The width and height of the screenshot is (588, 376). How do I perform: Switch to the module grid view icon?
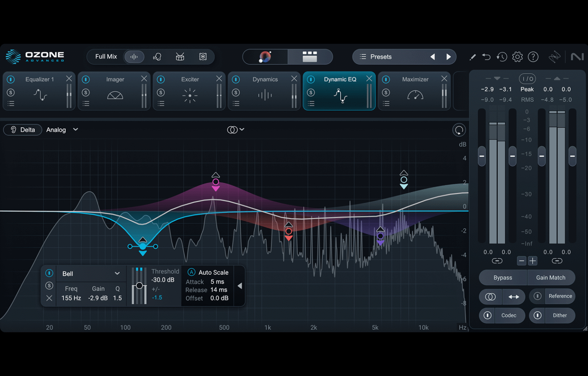[310, 57]
